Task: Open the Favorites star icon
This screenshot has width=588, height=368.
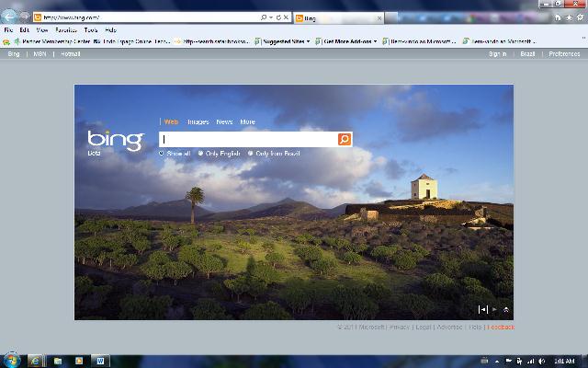Action: point(569,17)
